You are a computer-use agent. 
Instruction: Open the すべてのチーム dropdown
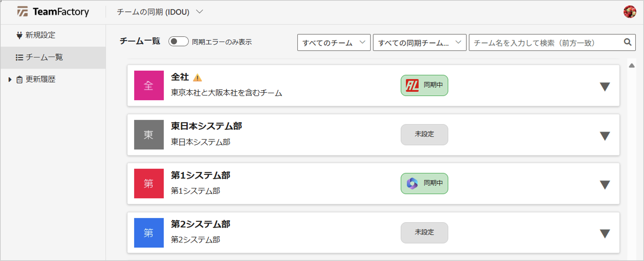333,43
